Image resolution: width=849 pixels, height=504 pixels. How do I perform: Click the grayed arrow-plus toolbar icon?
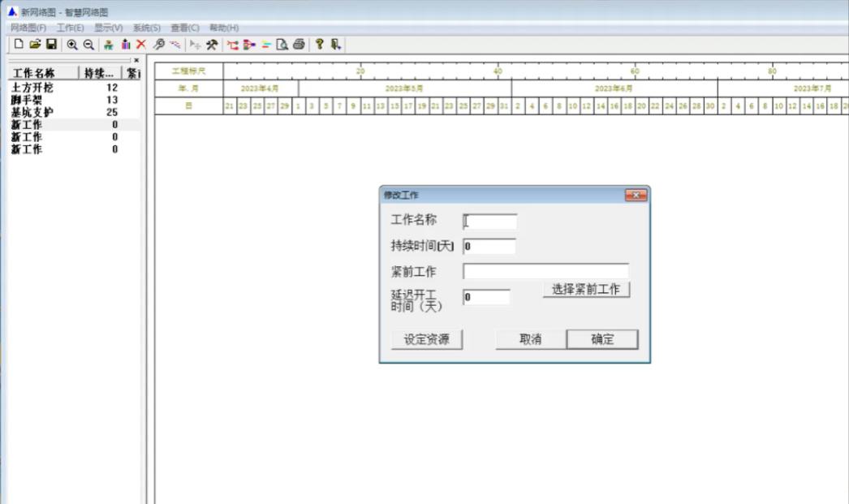pos(195,45)
